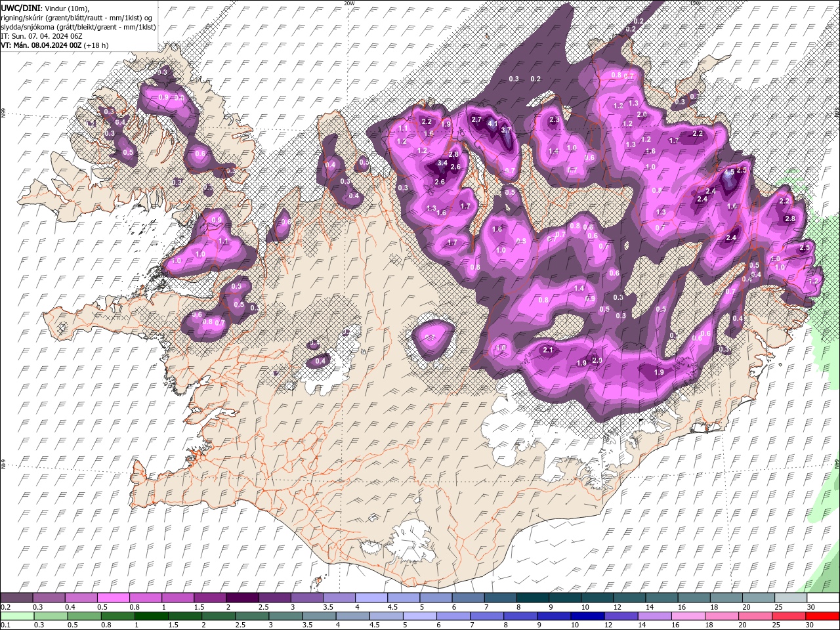840x630 pixels.
Task: Click the 4.5 snowfall value on the eastern map
Action: pyautogui.click(x=730, y=172)
